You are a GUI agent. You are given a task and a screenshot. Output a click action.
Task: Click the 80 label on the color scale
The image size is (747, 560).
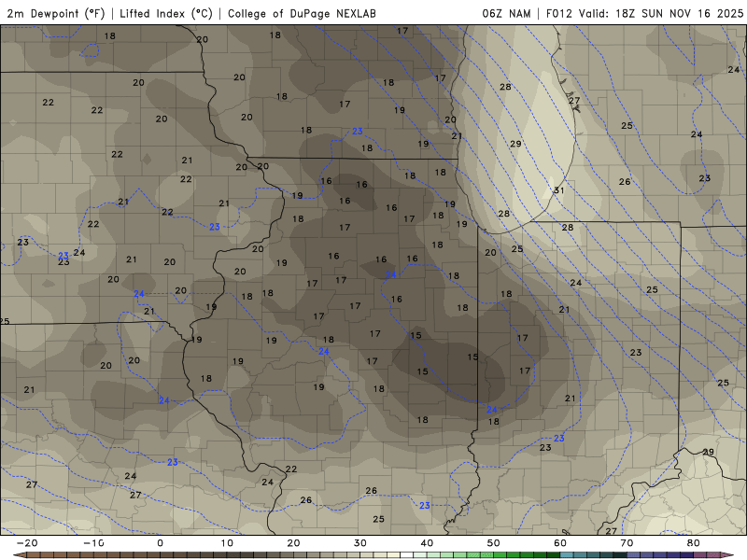click(x=694, y=543)
